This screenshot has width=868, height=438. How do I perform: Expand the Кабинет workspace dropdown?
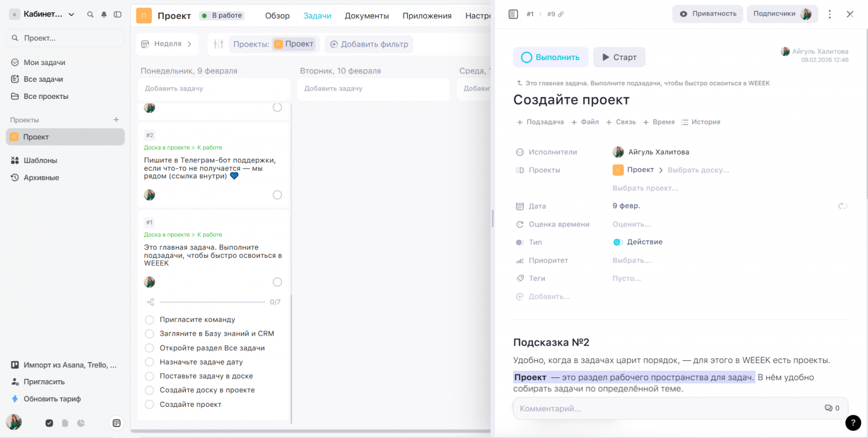(43, 14)
